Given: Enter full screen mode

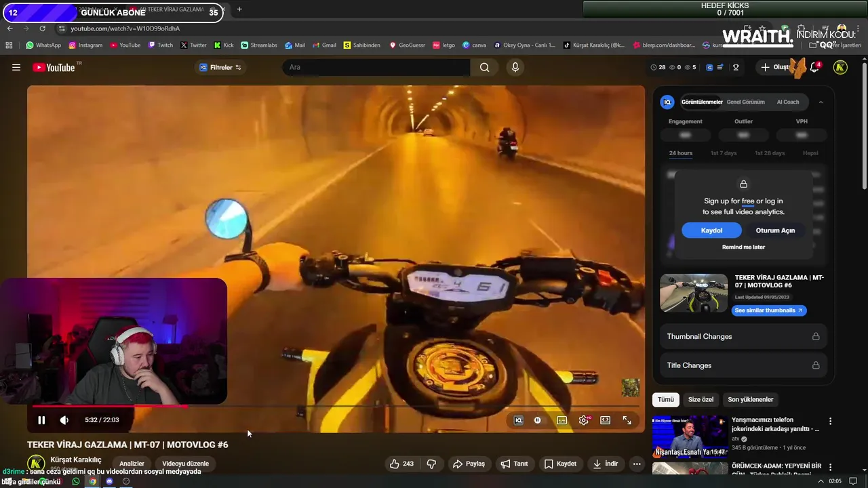Looking at the screenshot, I should point(627,420).
